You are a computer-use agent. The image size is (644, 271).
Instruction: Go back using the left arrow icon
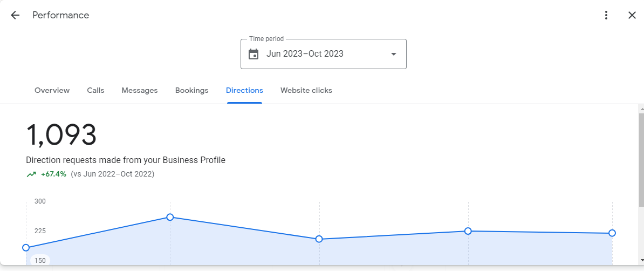coord(15,15)
